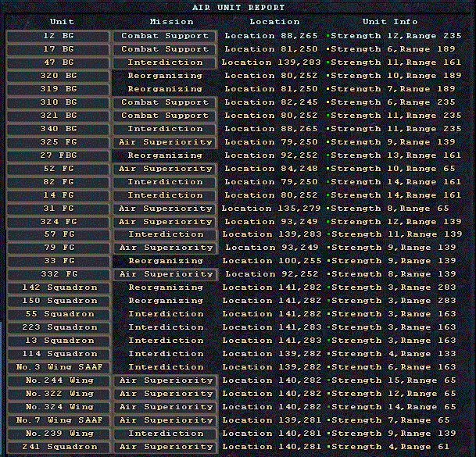This screenshot has width=476, height=457.
Task: Change 79 FG Air Superiority mission
Action: point(166,248)
